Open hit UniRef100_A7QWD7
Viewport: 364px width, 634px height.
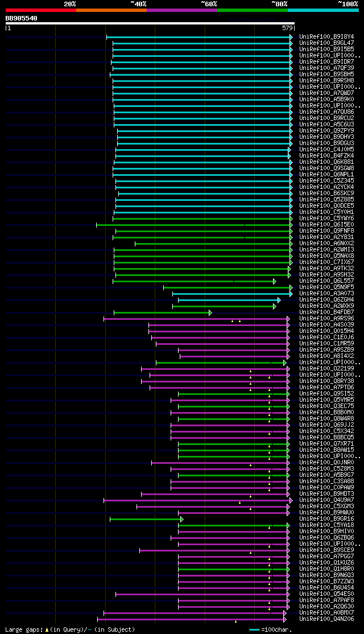pyautogui.click(x=326, y=93)
